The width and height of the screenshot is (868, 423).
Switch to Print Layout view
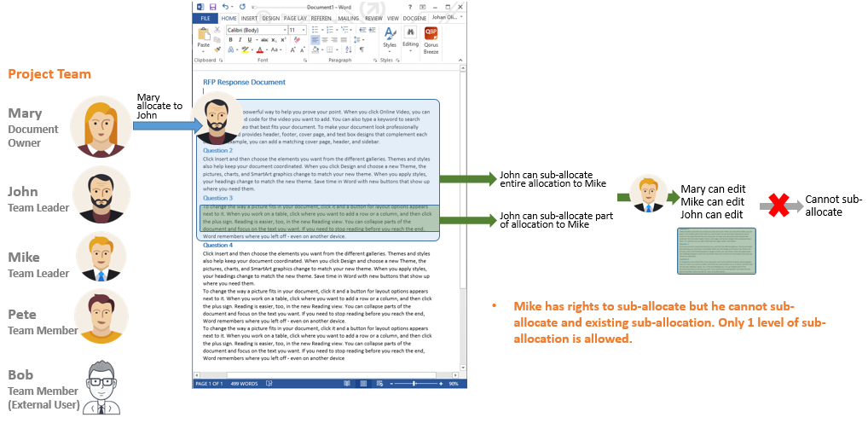click(364, 384)
